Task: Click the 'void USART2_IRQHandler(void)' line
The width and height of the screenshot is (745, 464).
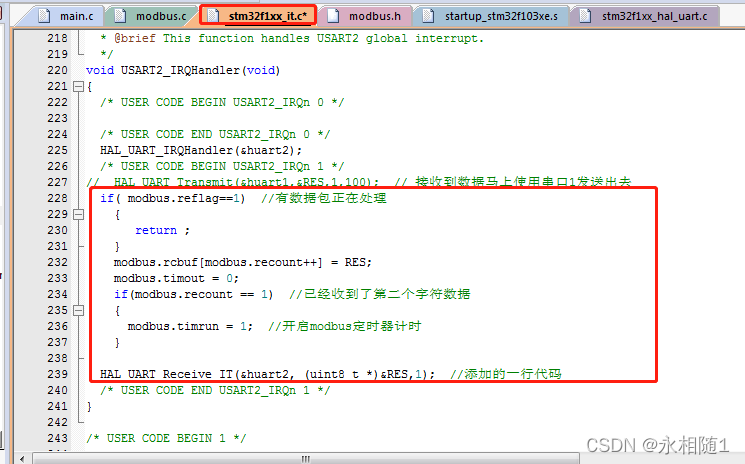Action: pyautogui.click(x=183, y=71)
